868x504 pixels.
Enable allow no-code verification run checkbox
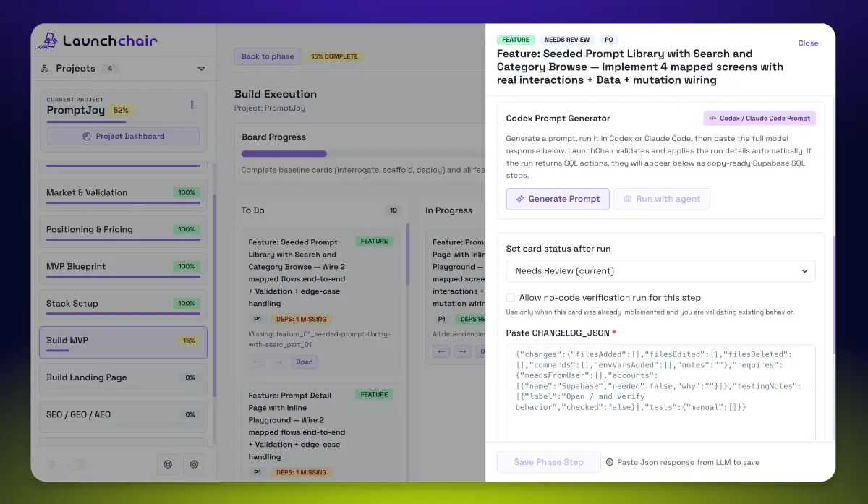click(x=510, y=297)
